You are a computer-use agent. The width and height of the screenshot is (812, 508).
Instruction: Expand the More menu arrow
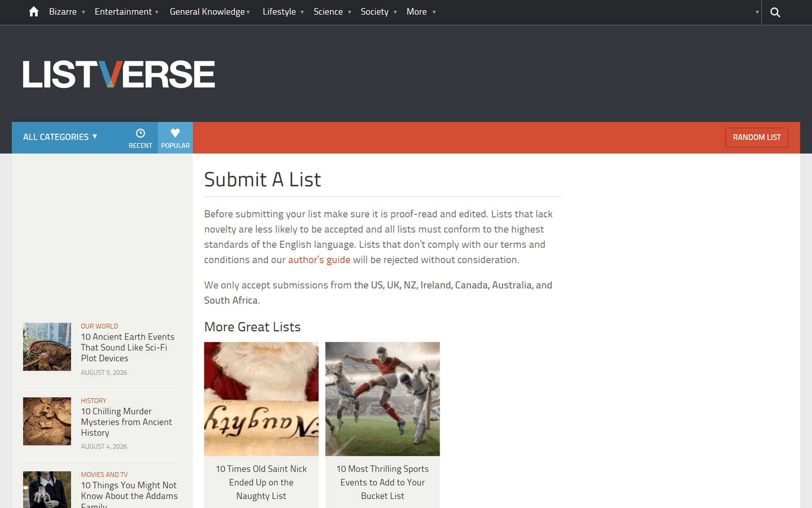pyautogui.click(x=434, y=12)
